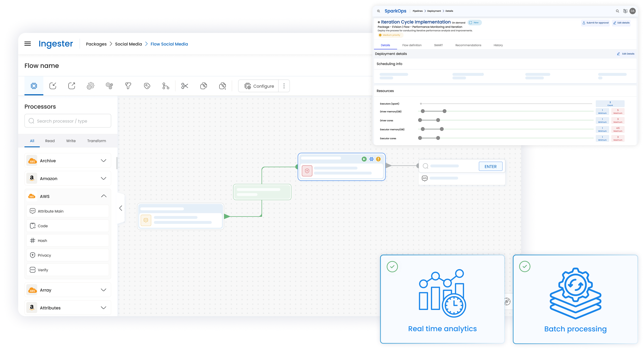Collapse the Processors side panel arrow
The image size is (644, 350).
pos(121,208)
